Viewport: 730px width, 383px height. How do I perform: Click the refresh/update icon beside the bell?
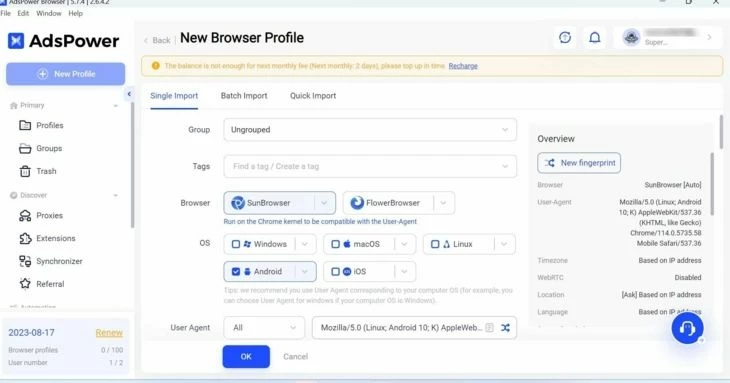(x=565, y=38)
